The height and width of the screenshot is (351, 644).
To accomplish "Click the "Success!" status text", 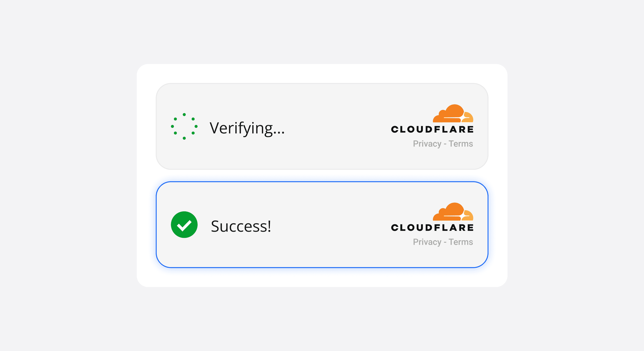I will point(241,226).
